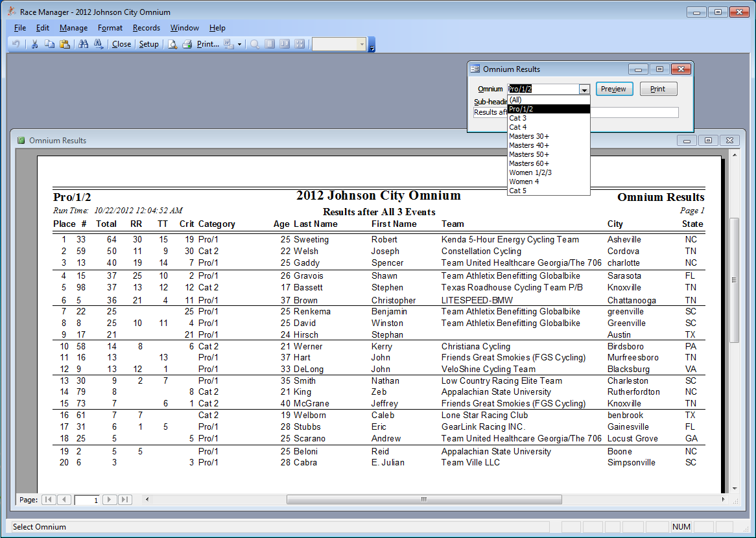Go to first page of the report
The image size is (756, 538).
pyautogui.click(x=49, y=500)
